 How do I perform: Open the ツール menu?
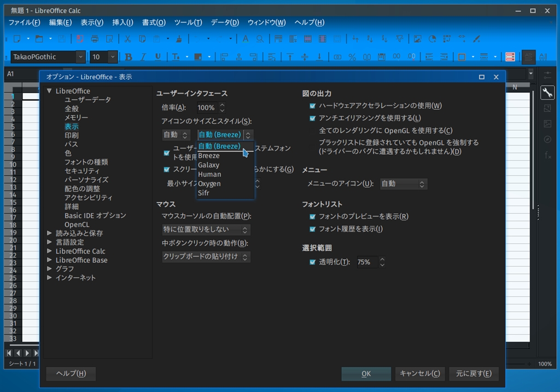tap(188, 22)
